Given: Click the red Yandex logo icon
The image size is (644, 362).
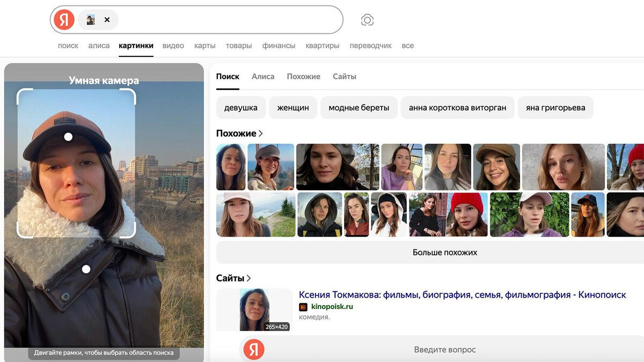Looking at the screenshot, I should [64, 19].
